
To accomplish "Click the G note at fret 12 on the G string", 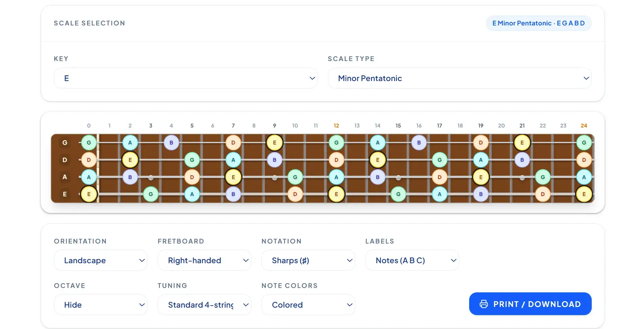I will tap(336, 142).
